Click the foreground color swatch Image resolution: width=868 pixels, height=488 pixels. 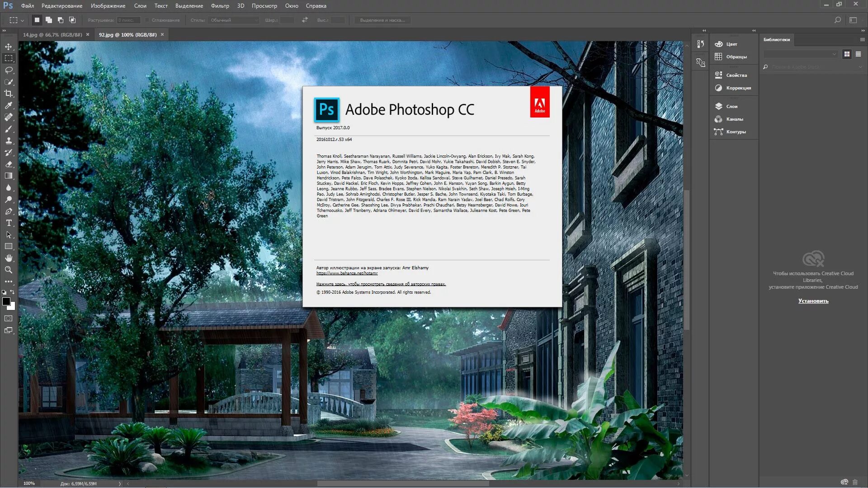coord(5,301)
